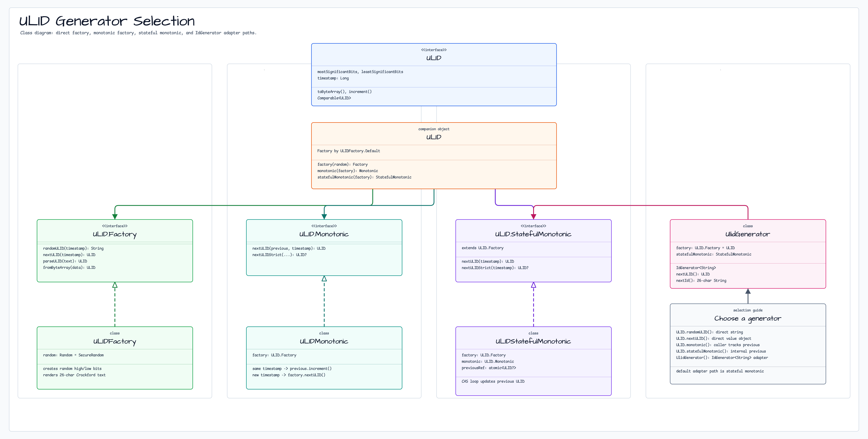868x439 pixels.
Task: Select 'statefulMonotonic: StatefulMonotonic' field line
Action: (714, 254)
